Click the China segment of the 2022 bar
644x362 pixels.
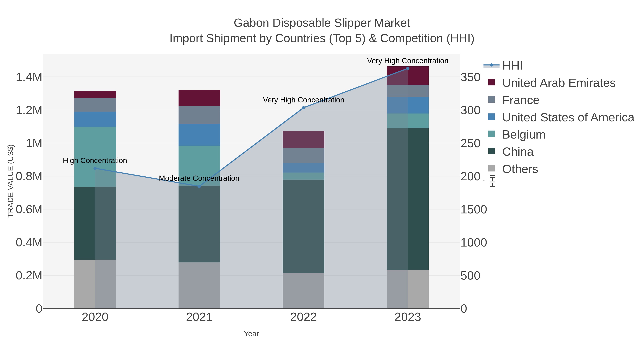(304, 226)
